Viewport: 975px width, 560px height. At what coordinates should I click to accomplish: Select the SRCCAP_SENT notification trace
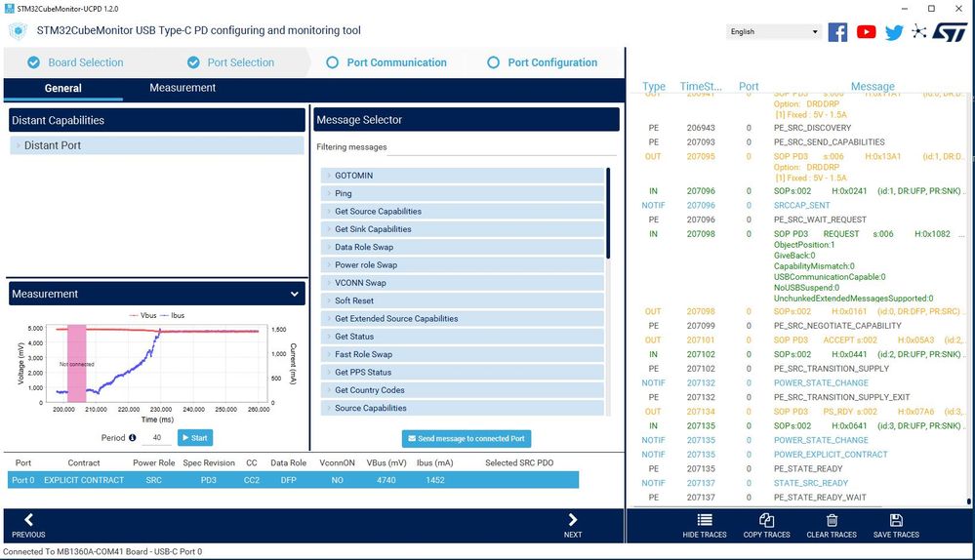coord(802,205)
